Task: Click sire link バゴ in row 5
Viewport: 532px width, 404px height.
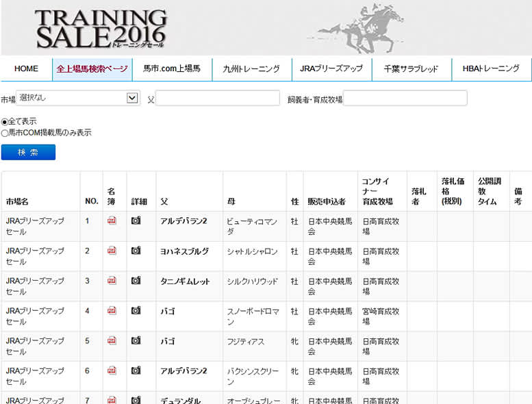Action: pyautogui.click(x=168, y=341)
